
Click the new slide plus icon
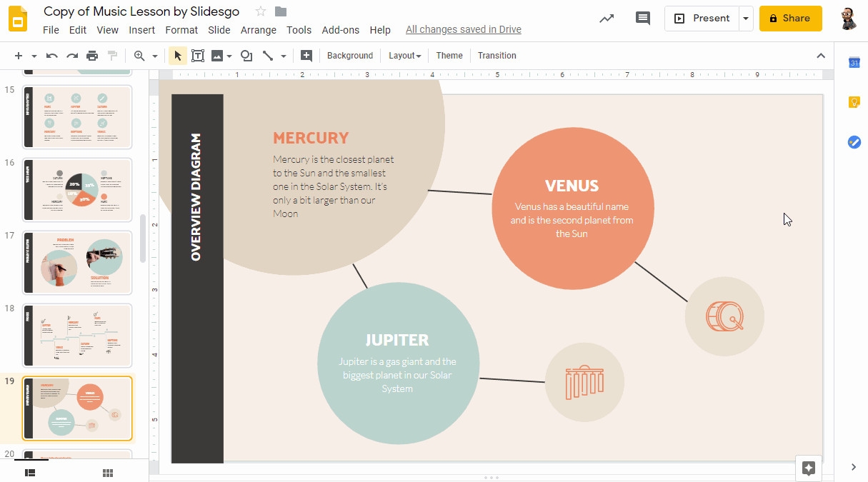click(18, 56)
